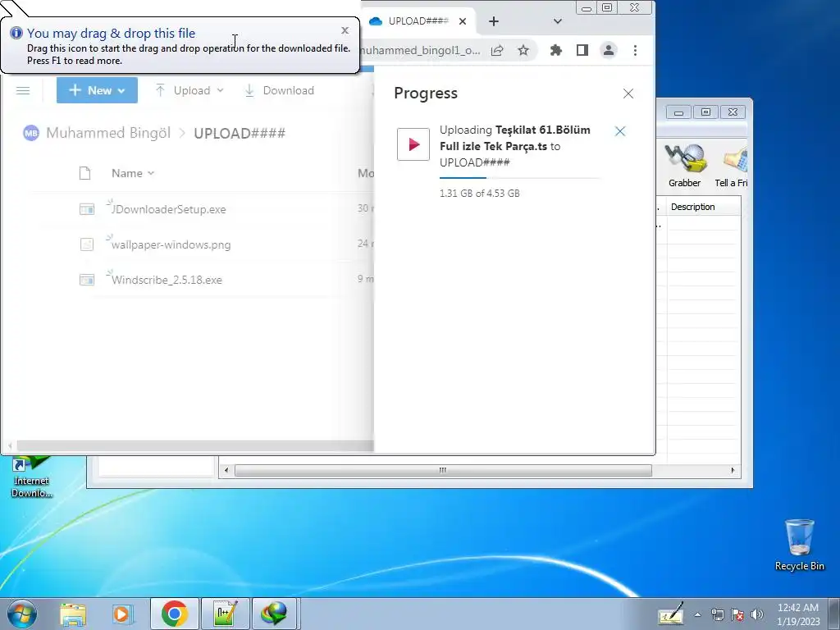Open Windscribe_2.5.18.exe file

[x=167, y=280]
